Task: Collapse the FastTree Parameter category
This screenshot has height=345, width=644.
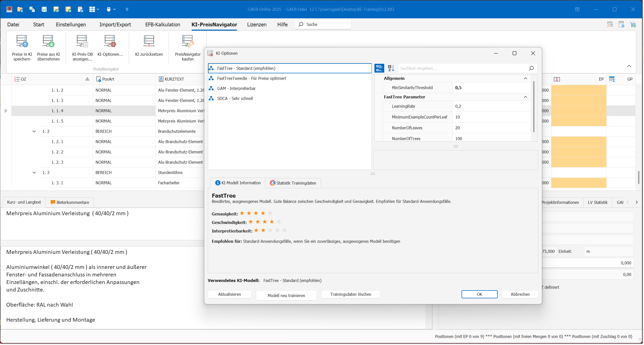Action: point(525,97)
